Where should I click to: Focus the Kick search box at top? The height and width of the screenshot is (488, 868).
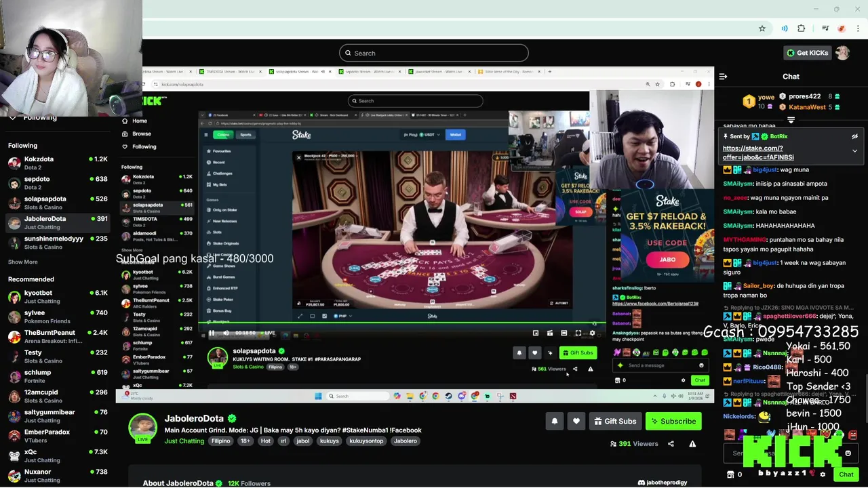[434, 53]
